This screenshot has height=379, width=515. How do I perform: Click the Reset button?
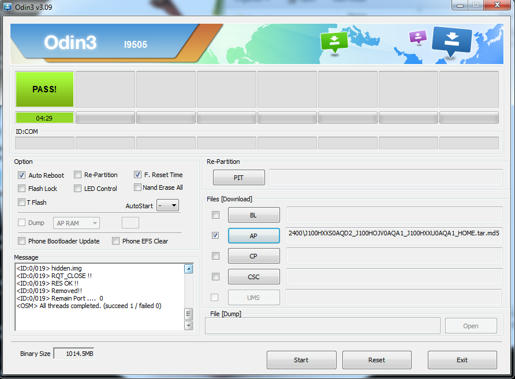377,360
